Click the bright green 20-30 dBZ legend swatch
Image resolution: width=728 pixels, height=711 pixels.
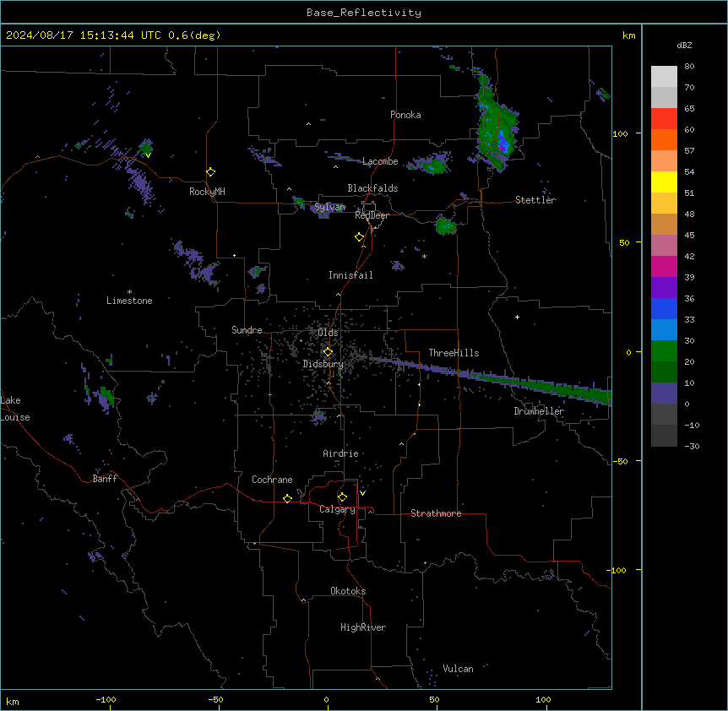[x=664, y=351]
